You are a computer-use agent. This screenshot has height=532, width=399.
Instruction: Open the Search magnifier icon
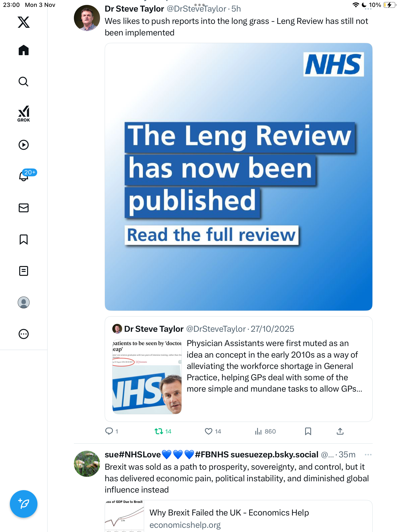[x=24, y=82]
